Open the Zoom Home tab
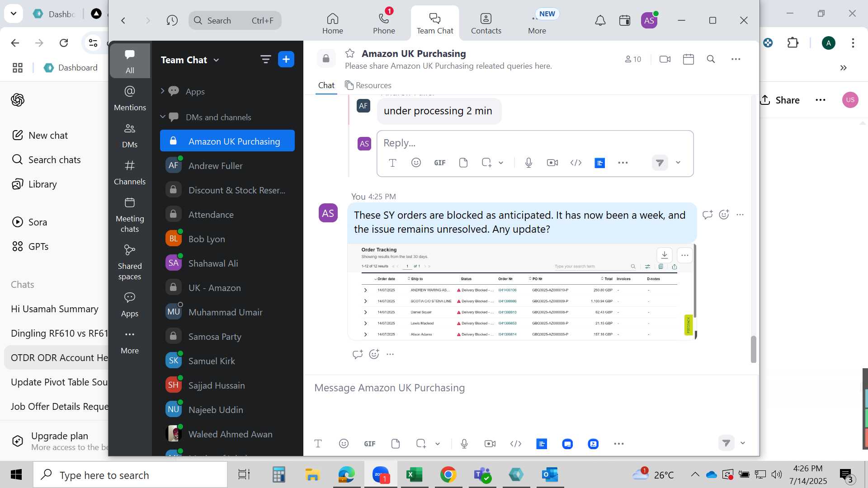 click(332, 23)
